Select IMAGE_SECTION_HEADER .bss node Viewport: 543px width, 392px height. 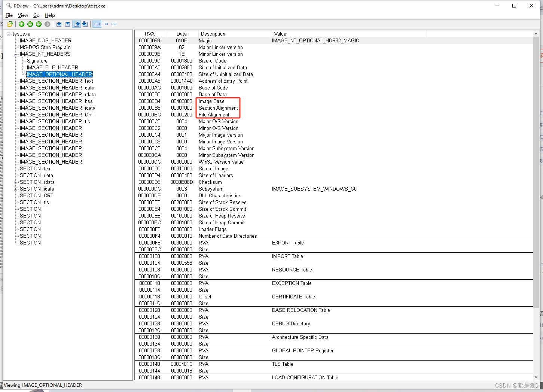(x=56, y=101)
